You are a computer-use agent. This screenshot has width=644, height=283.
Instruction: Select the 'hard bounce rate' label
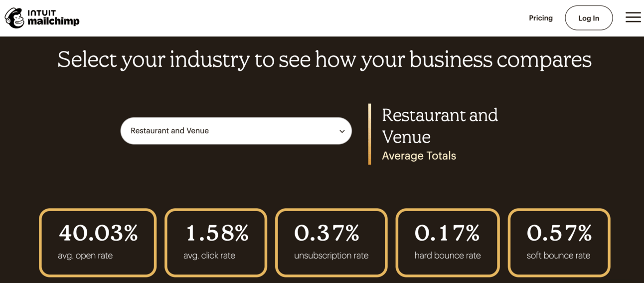[x=448, y=256]
